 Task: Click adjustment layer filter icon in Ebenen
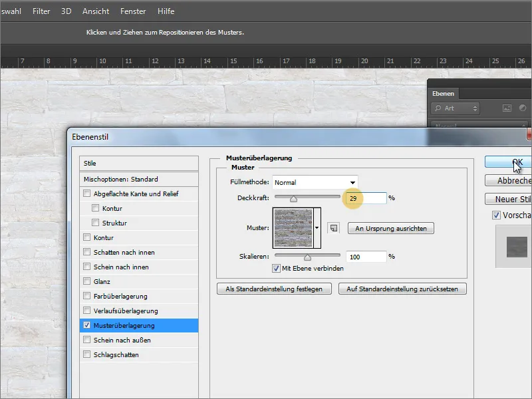click(x=523, y=108)
